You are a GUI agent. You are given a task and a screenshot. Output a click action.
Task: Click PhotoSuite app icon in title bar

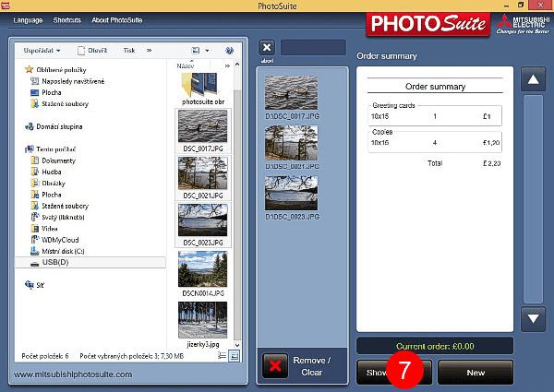coord(6,6)
